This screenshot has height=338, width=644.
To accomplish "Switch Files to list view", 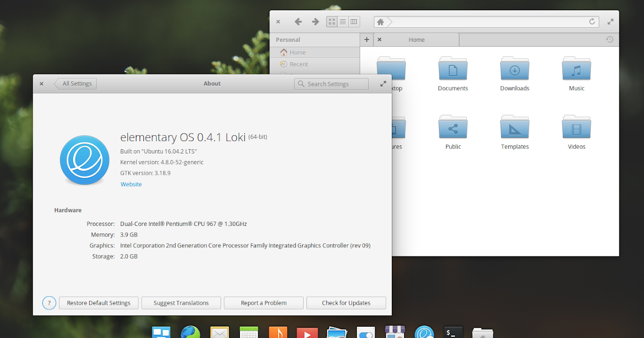I will pos(342,22).
